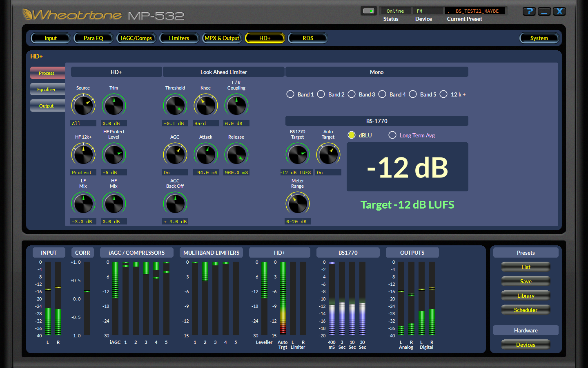Image resolution: width=588 pixels, height=368 pixels.
Task: Open the Equalizer side tab
Action: [47, 89]
